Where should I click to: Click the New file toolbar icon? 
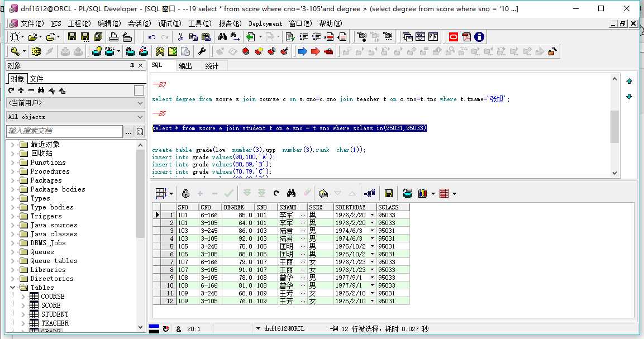click(15, 37)
